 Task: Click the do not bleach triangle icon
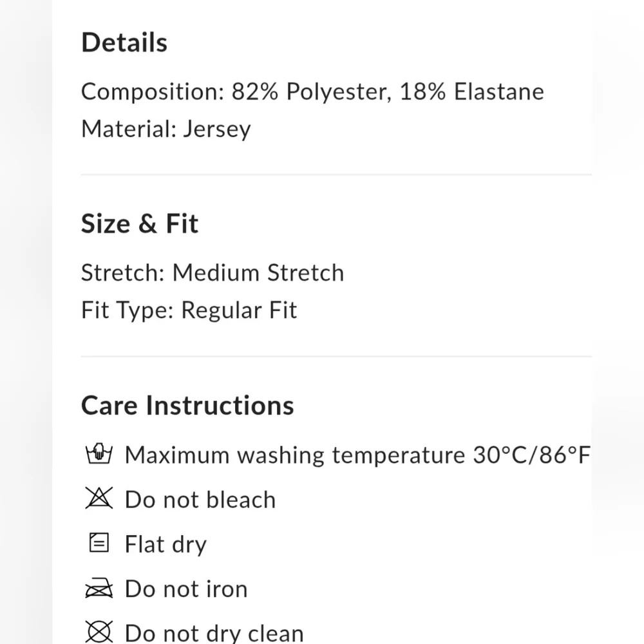(x=99, y=499)
